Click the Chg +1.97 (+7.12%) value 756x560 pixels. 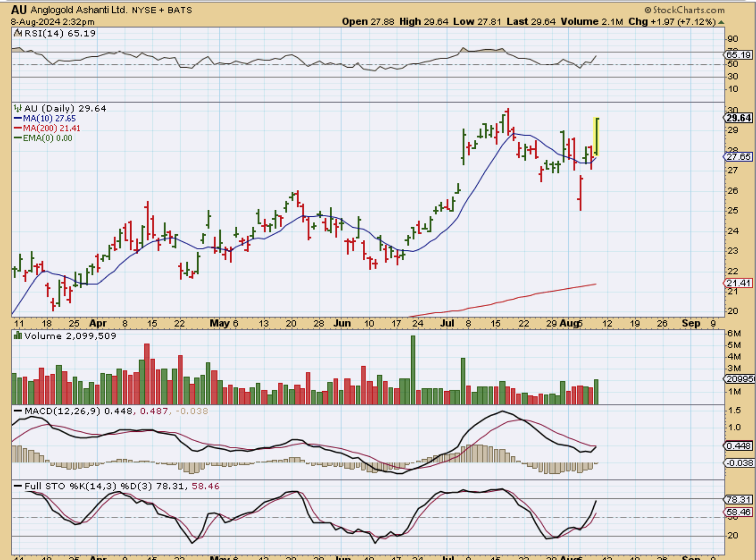(672, 22)
